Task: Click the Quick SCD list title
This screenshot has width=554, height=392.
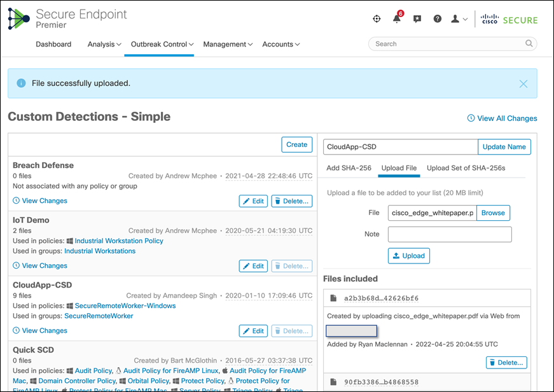Action: (x=33, y=350)
